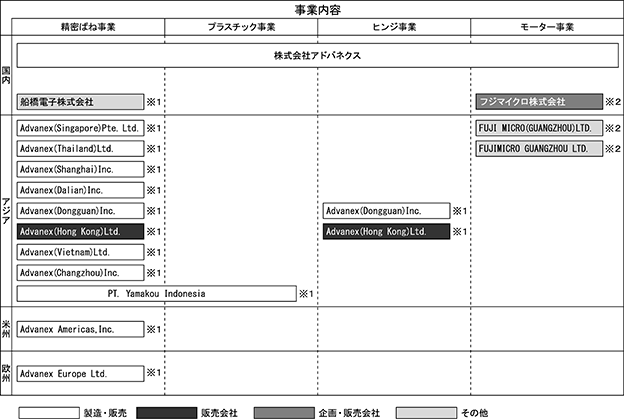Viewport: 624px width, 419px height.
Task: Click FUJI MICRO(GUANGZHOU)LTD. box
Action: 539,128
